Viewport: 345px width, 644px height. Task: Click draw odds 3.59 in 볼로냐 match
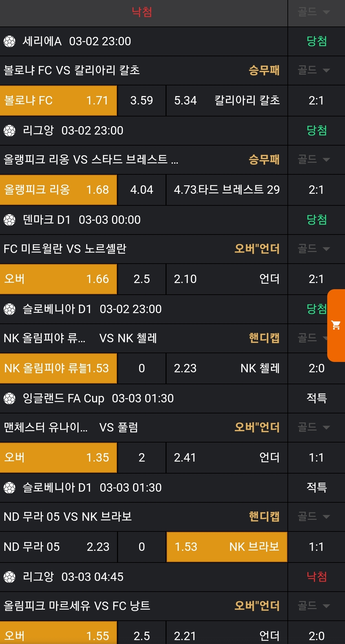click(x=142, y=101)
